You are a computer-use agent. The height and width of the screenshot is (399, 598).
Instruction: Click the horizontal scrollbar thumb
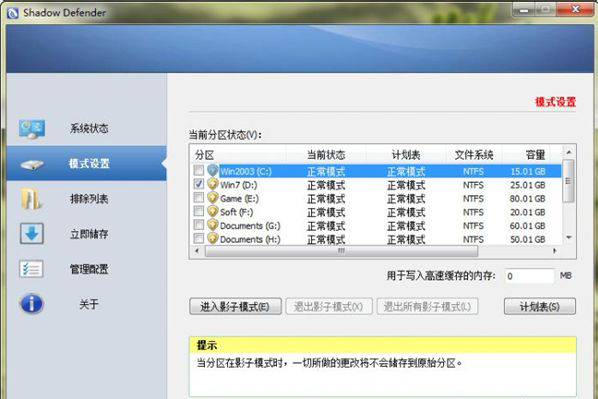click(x=341, y=251)
